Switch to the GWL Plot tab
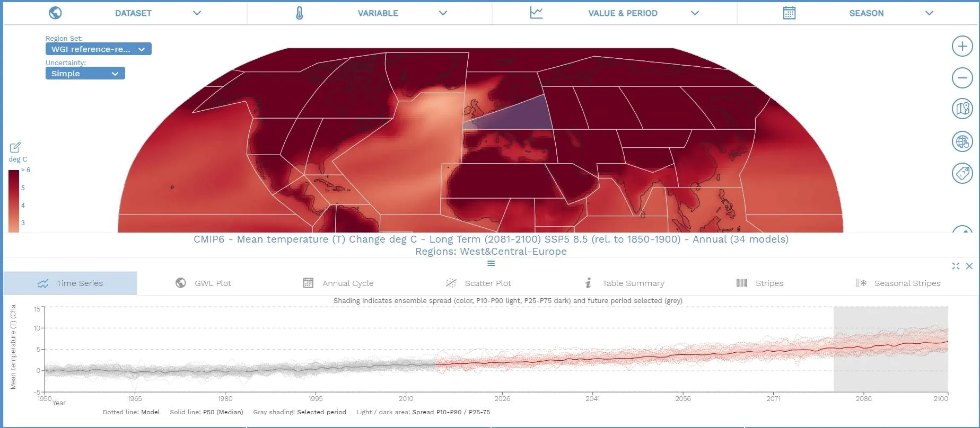The image size is (980, 428). [204, 283]
